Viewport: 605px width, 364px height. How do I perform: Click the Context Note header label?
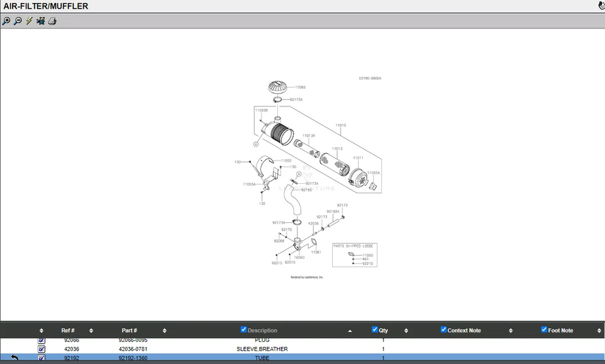464,331
